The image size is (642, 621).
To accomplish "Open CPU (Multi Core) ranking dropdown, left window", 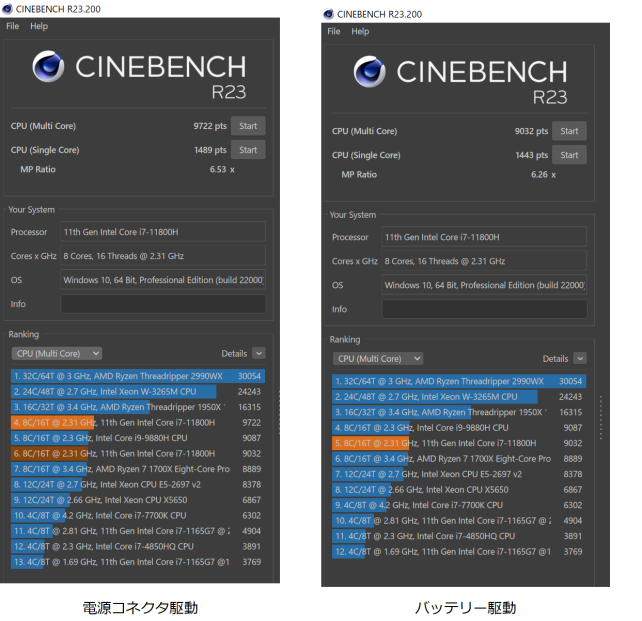I will pos(57,353).
